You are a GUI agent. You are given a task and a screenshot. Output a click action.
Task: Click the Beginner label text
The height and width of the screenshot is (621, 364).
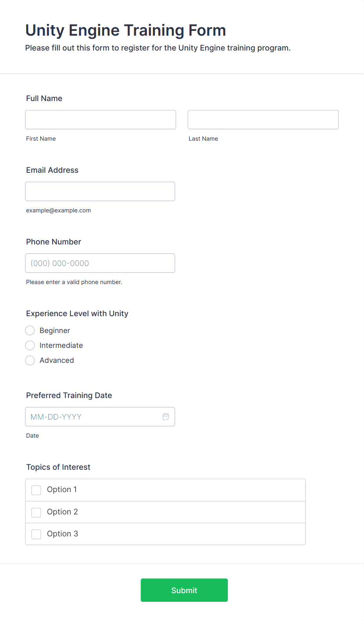tap(55, 331)
